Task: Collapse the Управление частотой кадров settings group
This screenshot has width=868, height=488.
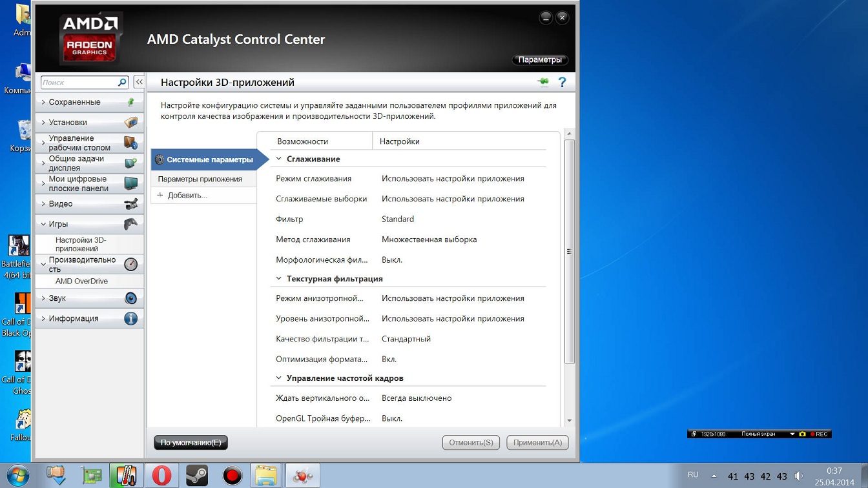Action: [279, 378]
